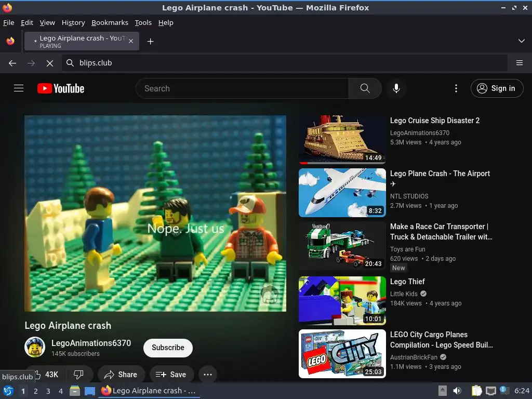Click the video player area

point(155,214)
